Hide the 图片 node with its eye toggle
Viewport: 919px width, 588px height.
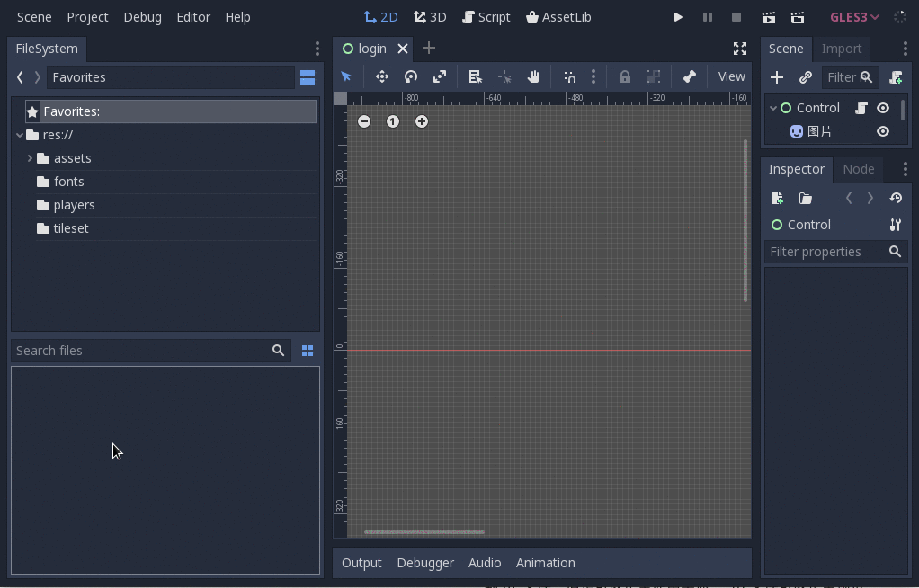[882, 131]
